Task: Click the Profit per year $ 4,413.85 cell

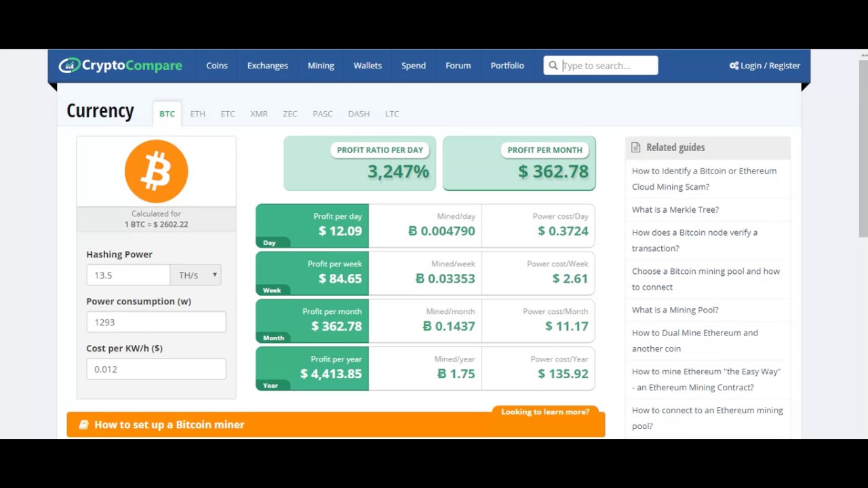Action: pos(312,368)
